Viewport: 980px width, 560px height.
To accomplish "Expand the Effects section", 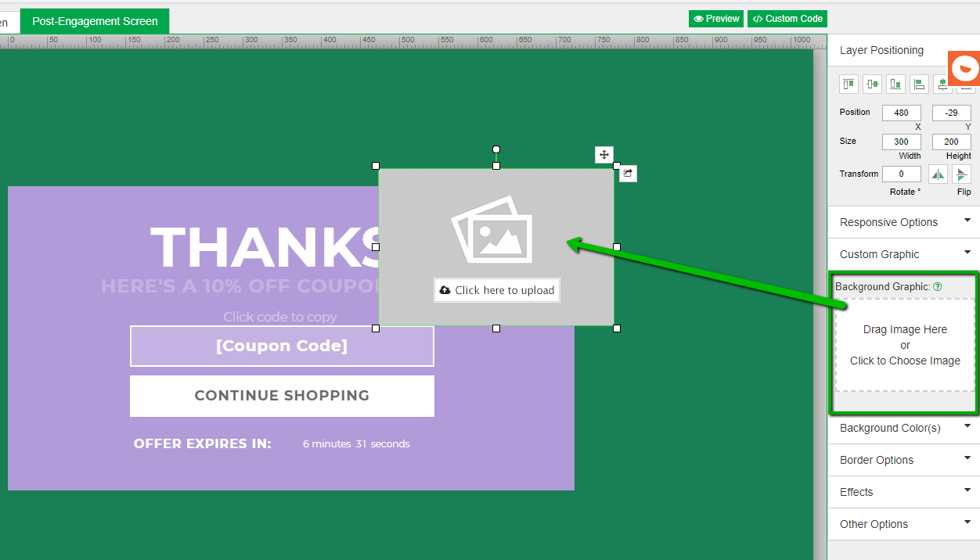I will click(903, 492).
